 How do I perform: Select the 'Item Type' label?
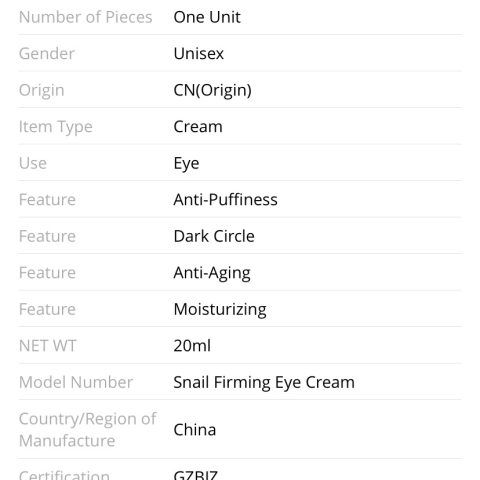56,127
